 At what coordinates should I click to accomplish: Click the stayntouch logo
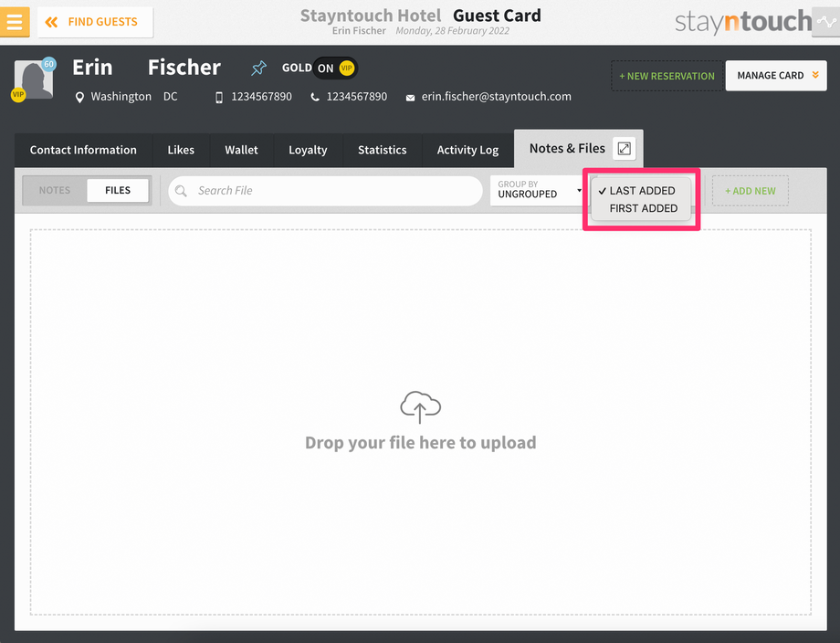coord(743,22)
